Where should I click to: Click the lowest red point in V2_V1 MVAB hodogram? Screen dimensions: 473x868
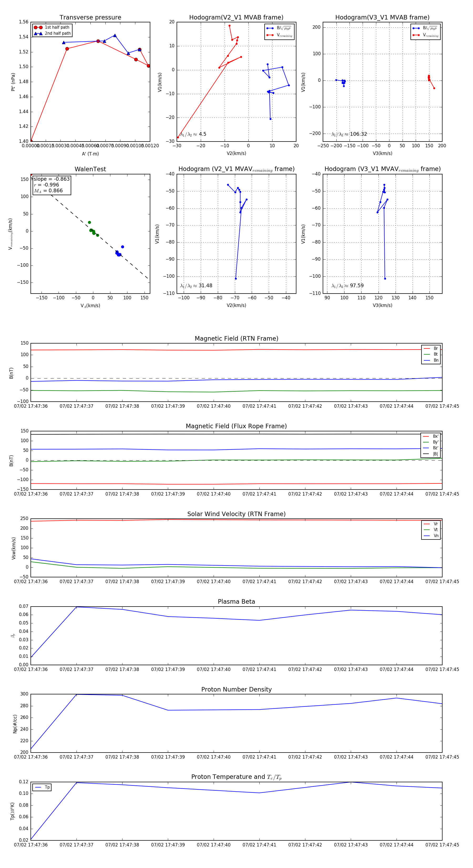[x=178, y=137]
